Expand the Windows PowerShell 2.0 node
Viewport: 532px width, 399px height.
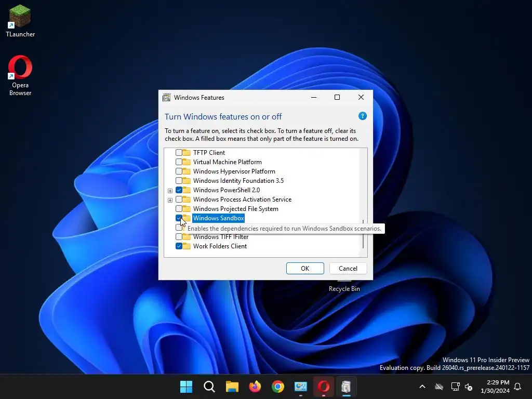tap(170, 191)
